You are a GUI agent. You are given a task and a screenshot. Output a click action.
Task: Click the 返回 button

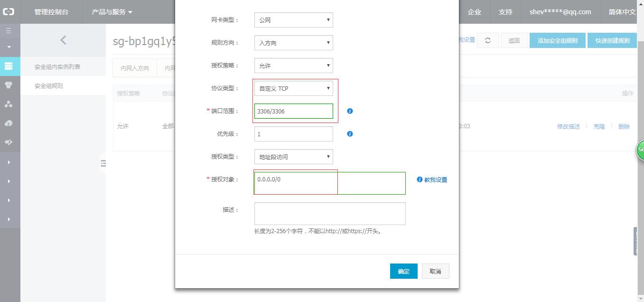[514, 40]
